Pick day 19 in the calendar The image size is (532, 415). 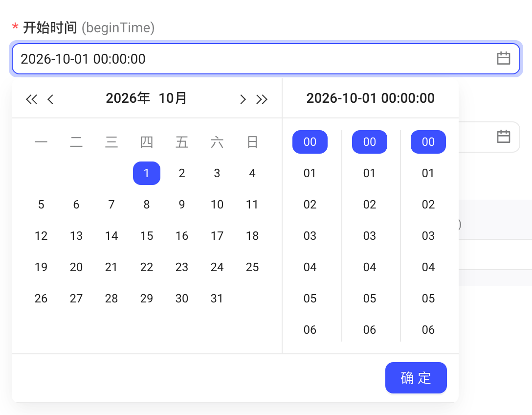point(41,267)
